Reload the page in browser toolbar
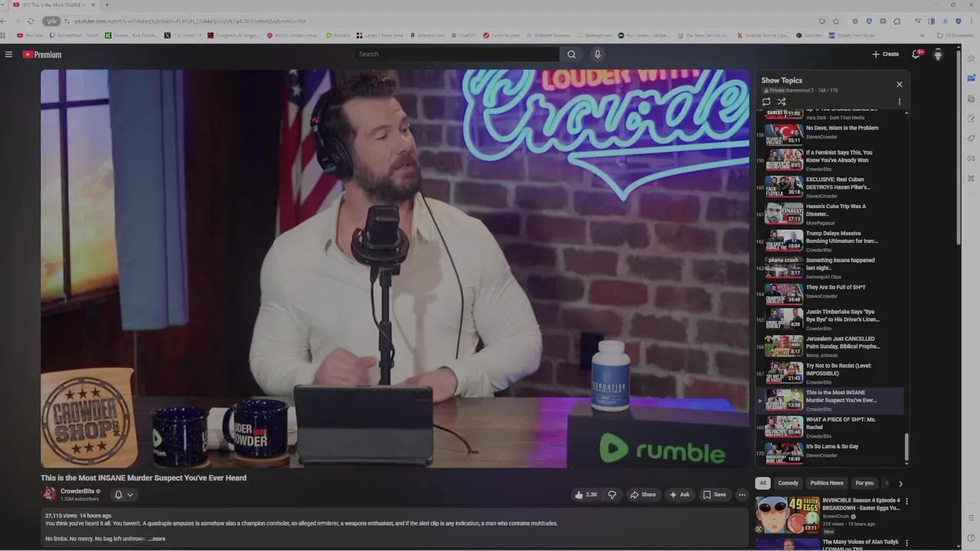Viewport: 980px width, 551px height. pyautogui.click(x=30, y=21)
